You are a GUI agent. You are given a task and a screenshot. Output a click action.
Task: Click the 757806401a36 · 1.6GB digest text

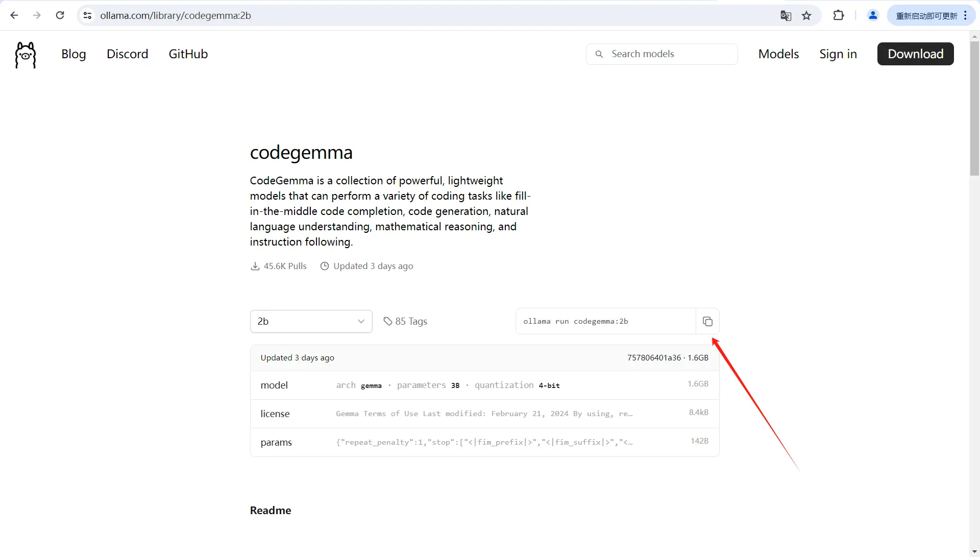(x=668, y=358)
